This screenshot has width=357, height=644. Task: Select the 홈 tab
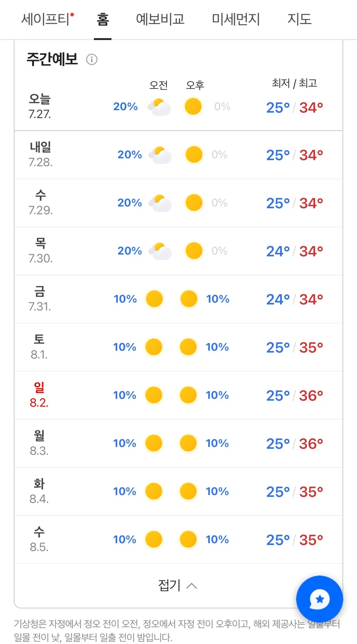click(102, 19)
